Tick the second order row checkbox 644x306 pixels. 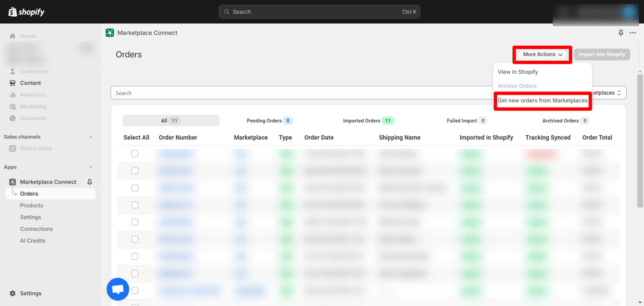[135, 171]
